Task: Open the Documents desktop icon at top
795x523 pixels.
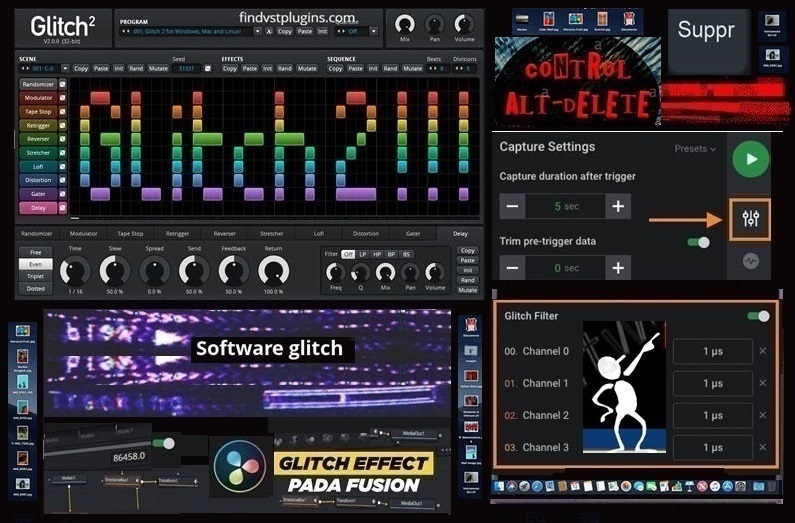Action: (x=629, y=21)
